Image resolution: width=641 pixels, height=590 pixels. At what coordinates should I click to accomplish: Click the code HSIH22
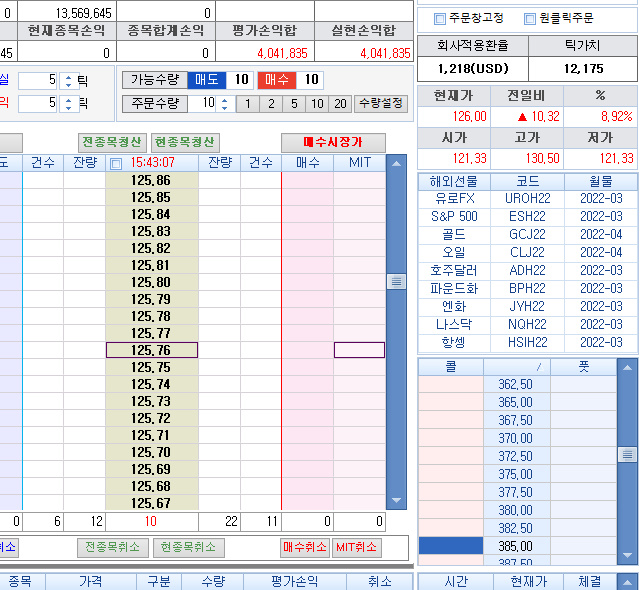[527, 343]
